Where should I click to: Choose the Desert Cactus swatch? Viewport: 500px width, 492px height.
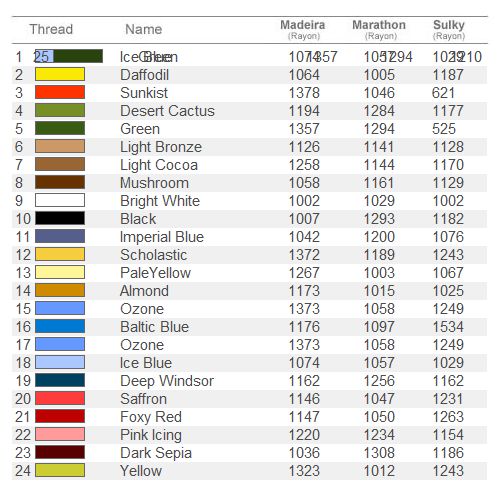[x=60, y=110]
